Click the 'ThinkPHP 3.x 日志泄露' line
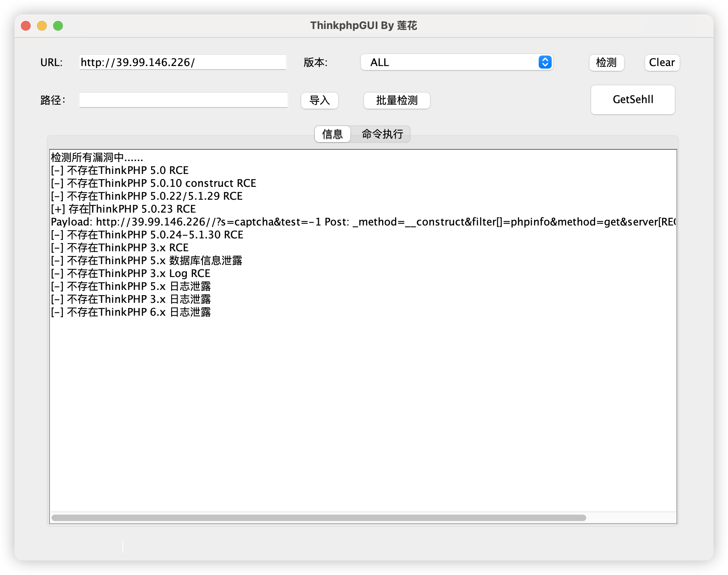The width and height of the screenshot is (728, 575). 131,299
